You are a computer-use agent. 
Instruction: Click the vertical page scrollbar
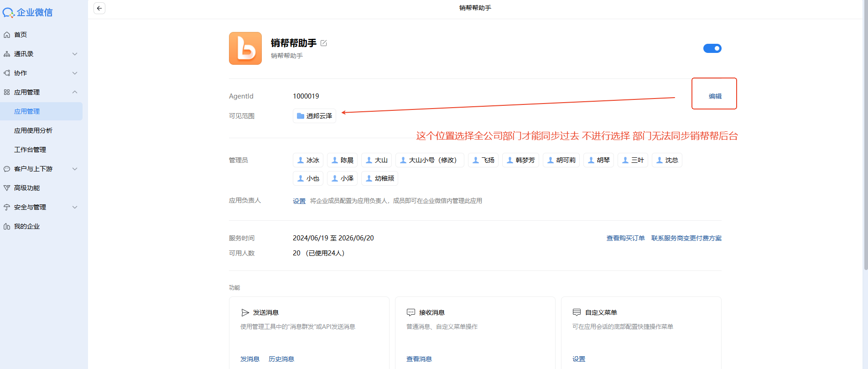865,137
